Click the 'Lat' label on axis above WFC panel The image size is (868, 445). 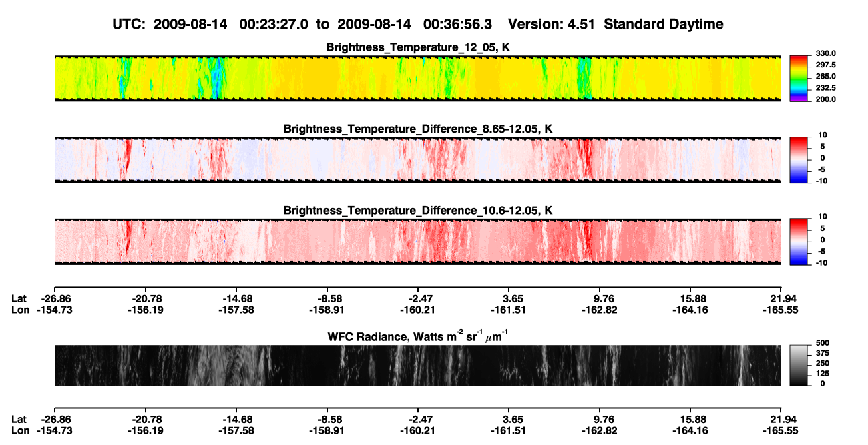[21, 298]
